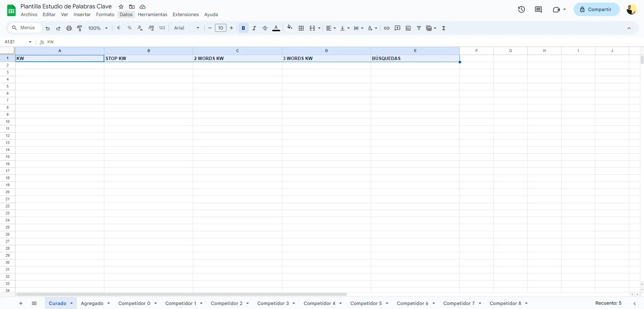
Task: Open the fill color paint bucket
Action: [x=290, y=28]
